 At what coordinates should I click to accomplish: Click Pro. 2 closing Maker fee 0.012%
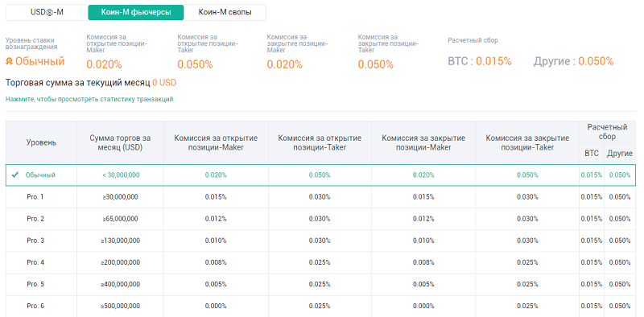coord(423,219)
